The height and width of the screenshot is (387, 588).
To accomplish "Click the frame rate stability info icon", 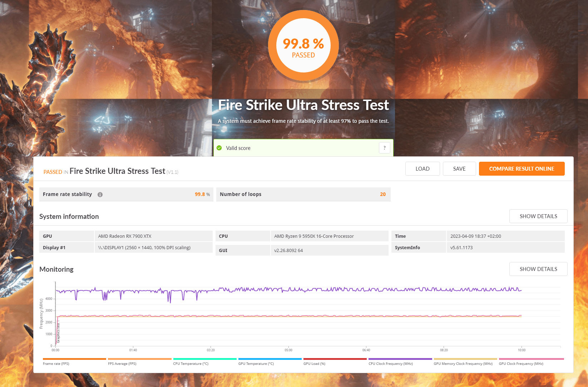I will pos(100,195).
